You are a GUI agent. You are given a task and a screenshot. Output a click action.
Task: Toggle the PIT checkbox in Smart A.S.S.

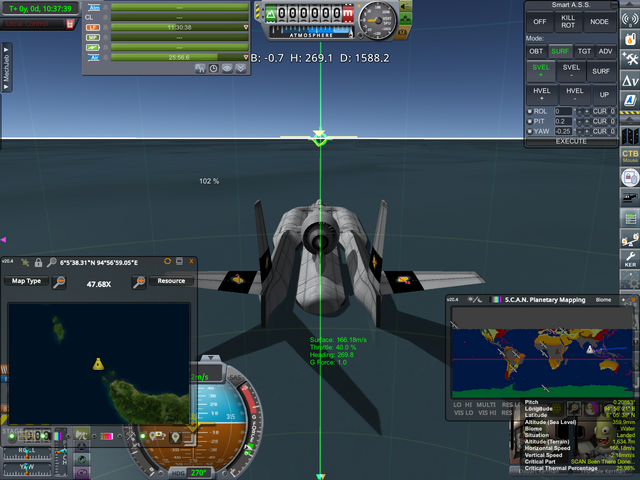point(529,121)
